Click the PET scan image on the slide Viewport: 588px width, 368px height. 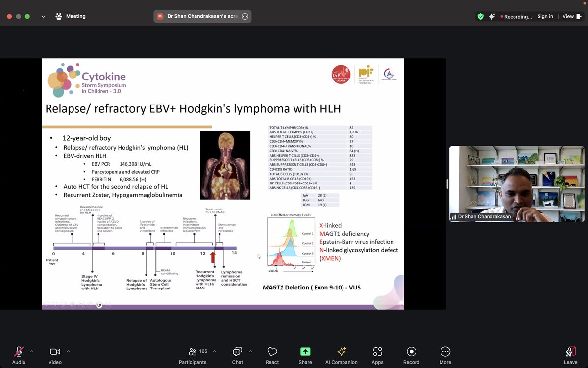click(x=225, y=165)
